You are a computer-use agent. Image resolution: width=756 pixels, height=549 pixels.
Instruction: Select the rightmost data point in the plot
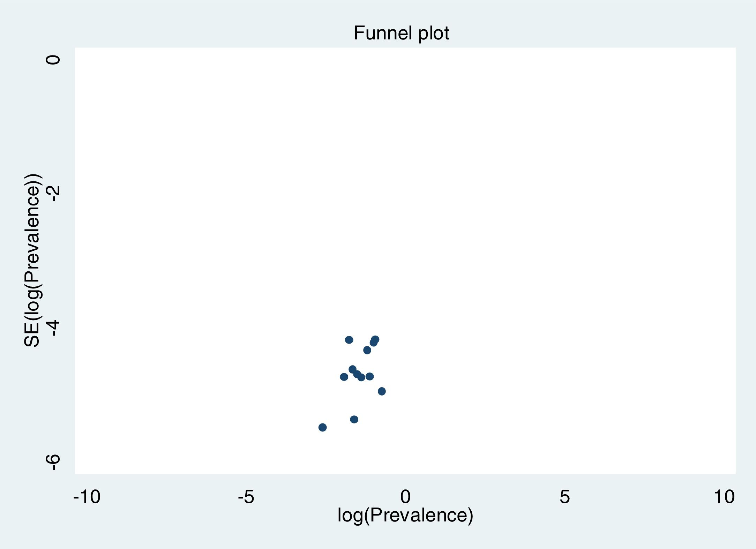coord(382,391)
